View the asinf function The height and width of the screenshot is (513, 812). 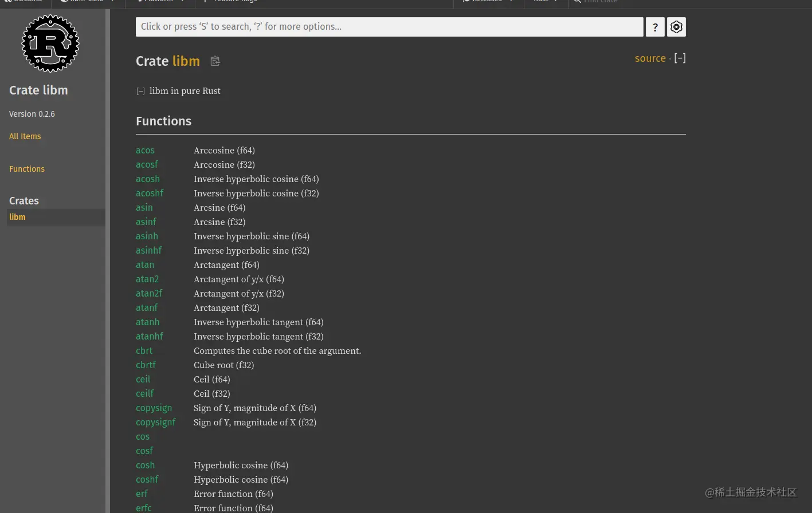click(146, 222)
